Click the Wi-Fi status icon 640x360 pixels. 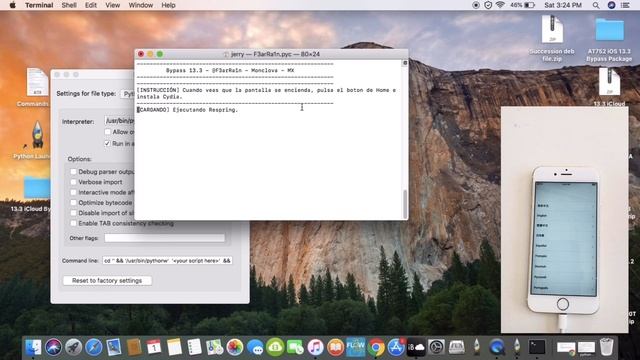point(500,5)
